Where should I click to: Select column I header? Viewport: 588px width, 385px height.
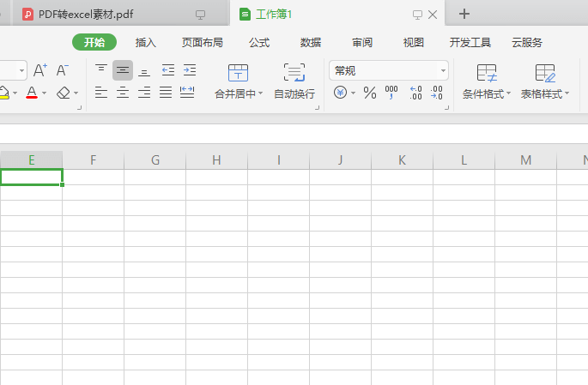point(279,160)
